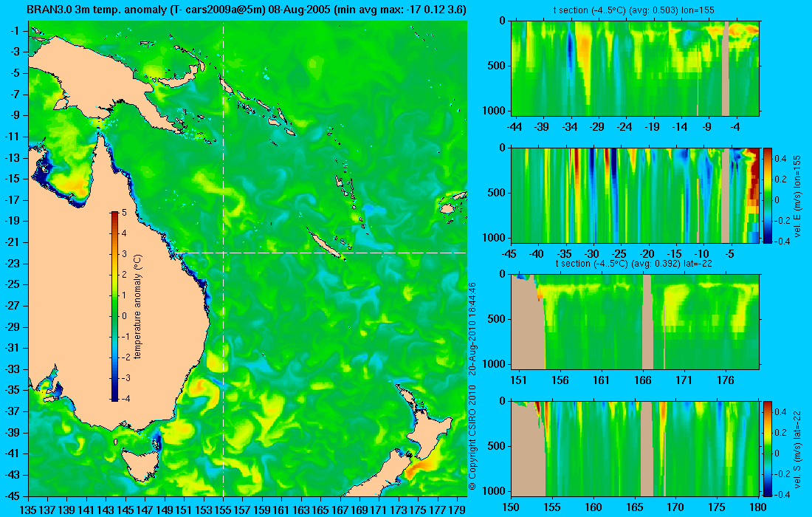The height and width of the screenshot is (517, 812).
Task: Open the t section lon=155 plot panel
Action: [636, 69]
